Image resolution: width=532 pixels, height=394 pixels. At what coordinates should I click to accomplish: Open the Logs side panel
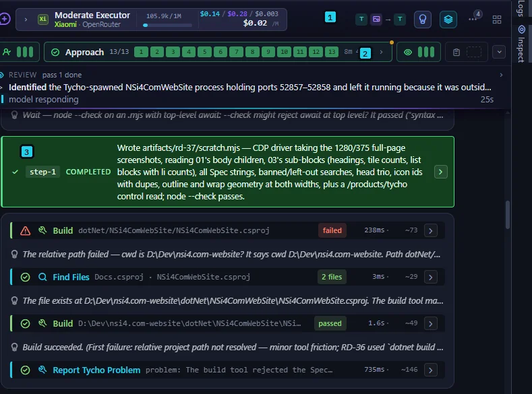[x=521, y=9]
